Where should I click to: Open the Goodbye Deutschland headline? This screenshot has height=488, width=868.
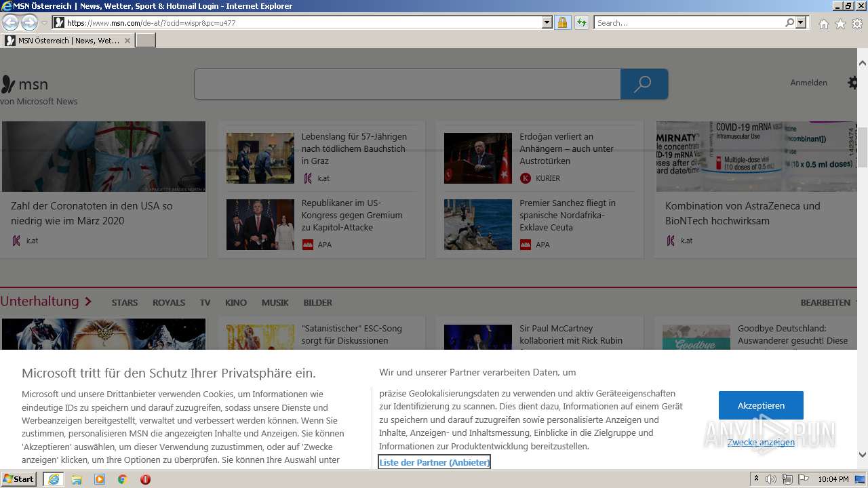coord(793,334)
